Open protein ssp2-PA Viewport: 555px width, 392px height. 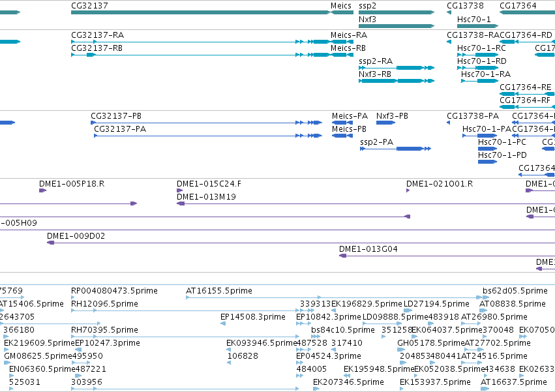[x=376, y=142]
